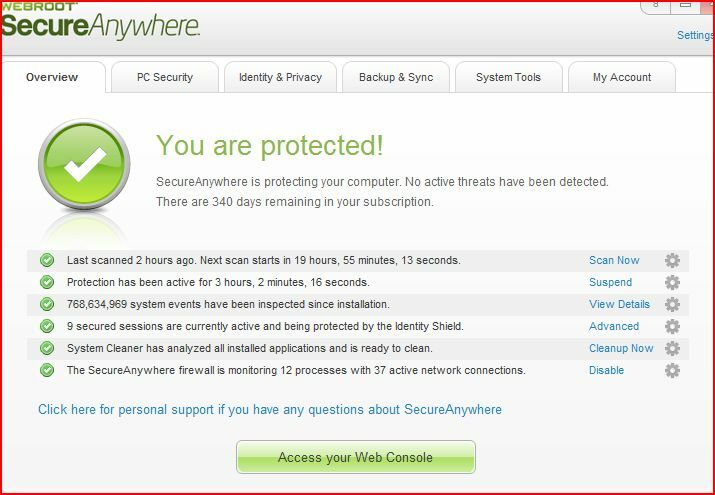The width and height of the screenshot is (715, 495).
Task: Suspend protection via the Suspend link
Action: click(x=610, y=282)
